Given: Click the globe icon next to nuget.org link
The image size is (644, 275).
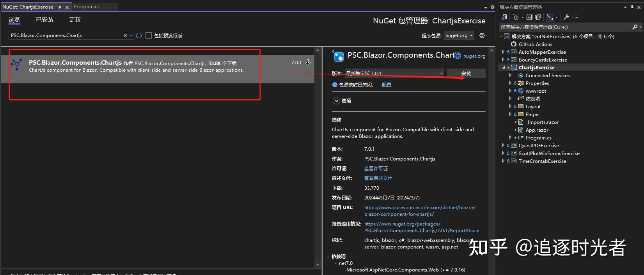Looking at the screenshot, I should (458, 56).
